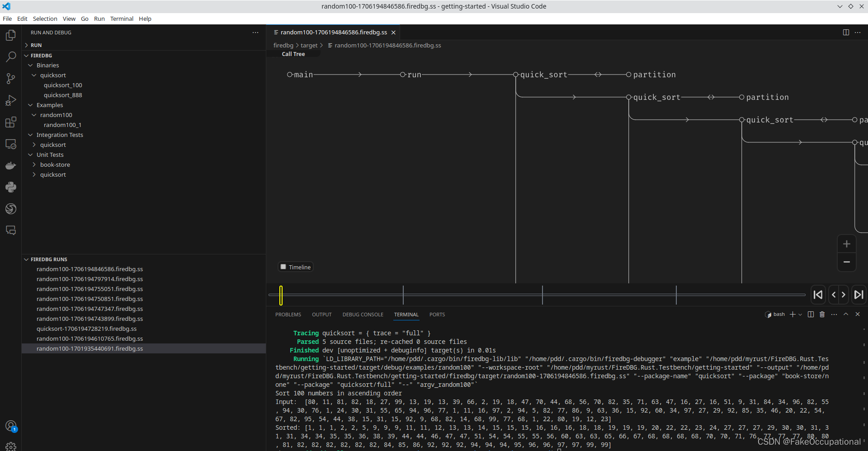The image size is (868, 451).
Task: Select quicksort_888 binary
Action: pyautogui.click(x=63, y=95)
